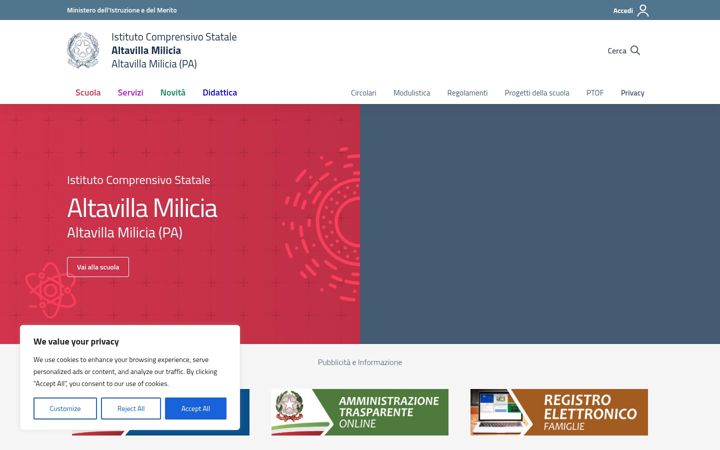Screen dimensions: 720x450
Task: Open the Privacy link
Action: coord(632,93)
